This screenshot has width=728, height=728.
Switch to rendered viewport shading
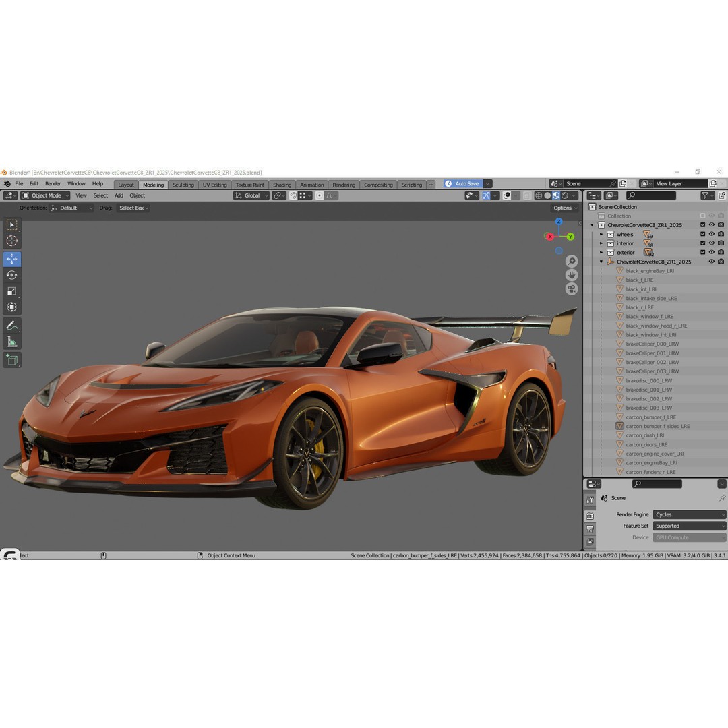tap(565, 195)
